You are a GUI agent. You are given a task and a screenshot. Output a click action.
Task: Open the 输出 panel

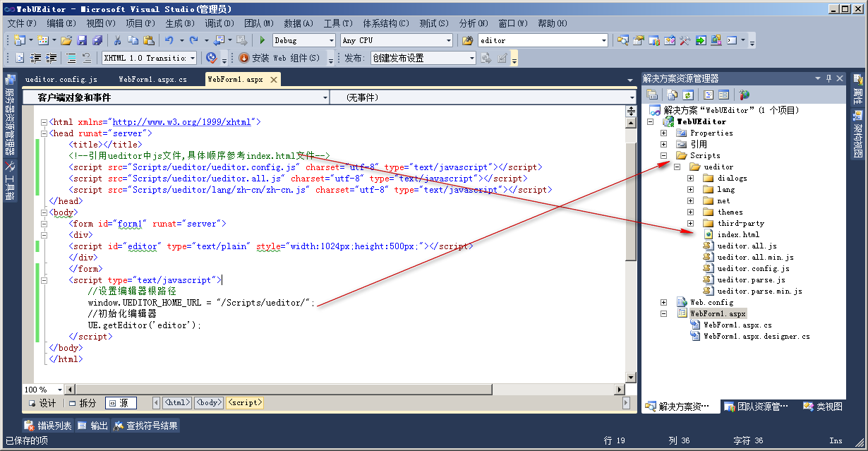coord(93,426)
